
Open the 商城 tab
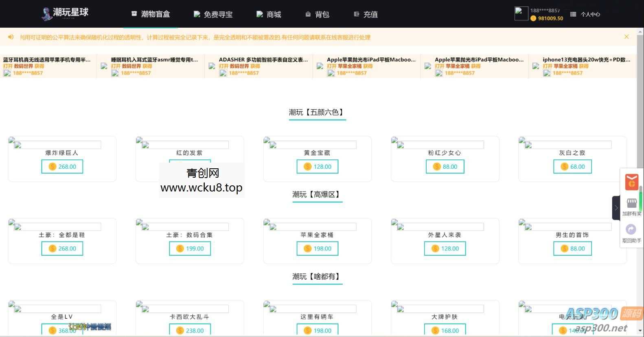coord(269,14)
